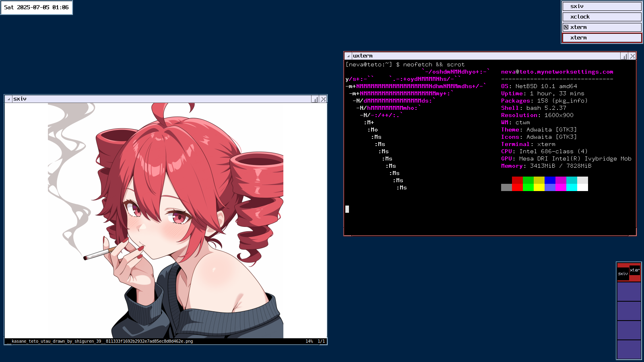Switch to the fourth workspace in workspace manager

(x=629, y=330)
